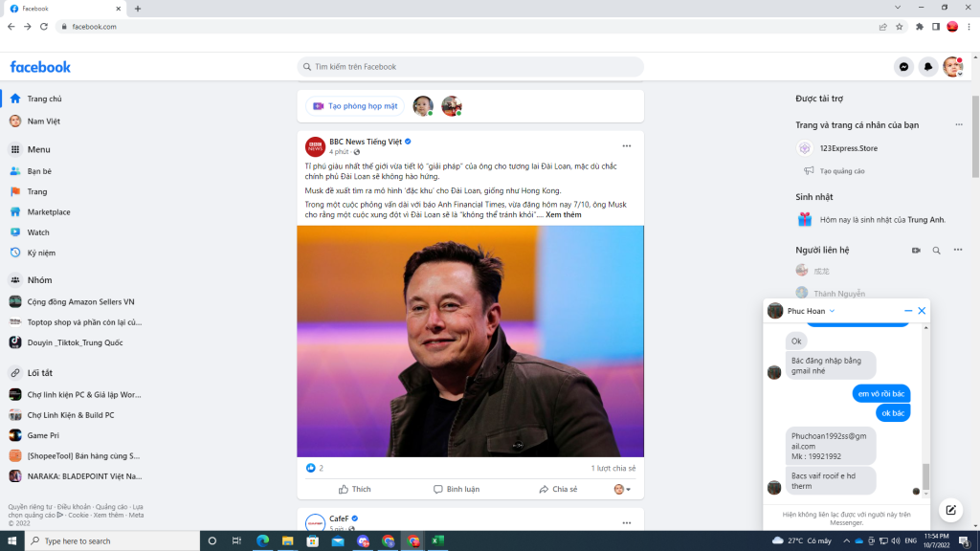The width and height of the screenshot is (980, 551).
Task: Open the notifications bell icon
Action: [927, 67]
